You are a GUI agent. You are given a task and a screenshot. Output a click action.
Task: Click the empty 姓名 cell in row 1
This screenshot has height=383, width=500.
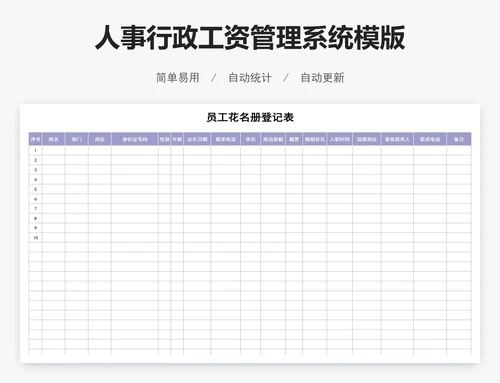coord(54,150)
